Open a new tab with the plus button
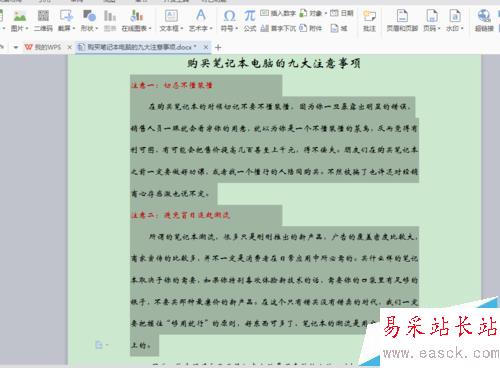500x368 pixels. point(218,48)
